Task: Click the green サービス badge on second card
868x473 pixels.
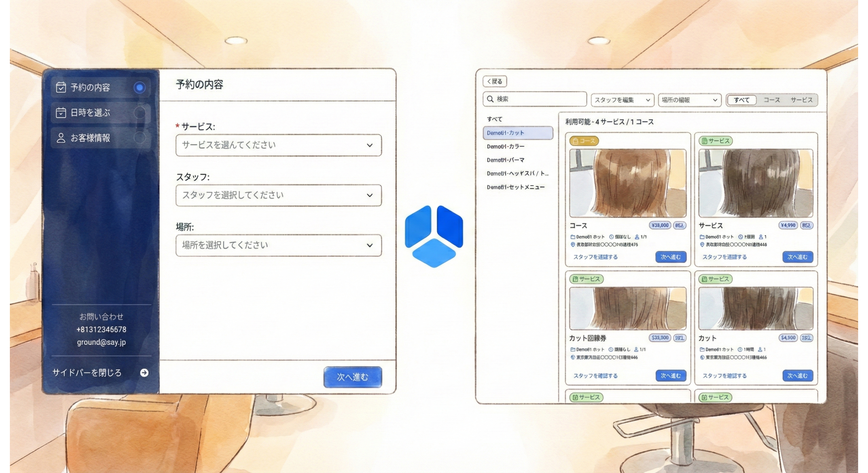Action: pyautogui.click(x=715, y=141)
